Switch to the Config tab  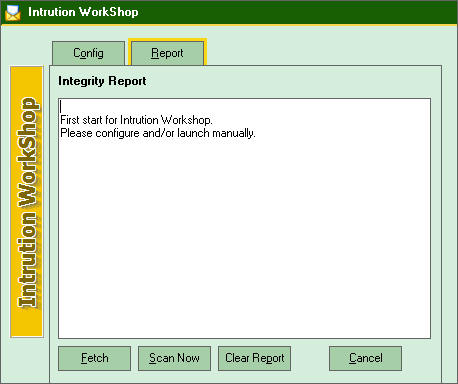(88, 53)
